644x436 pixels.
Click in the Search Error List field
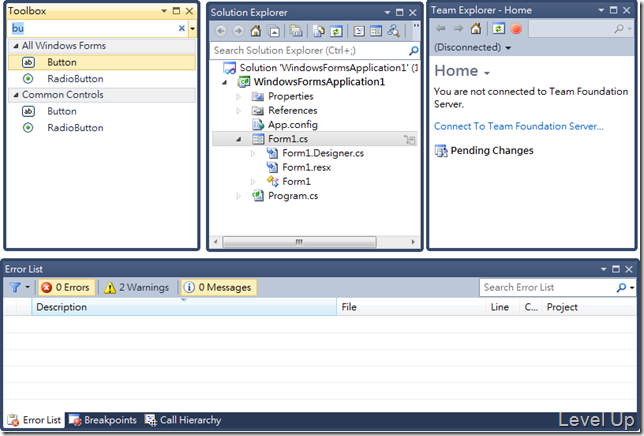click(x=548, y=287)
